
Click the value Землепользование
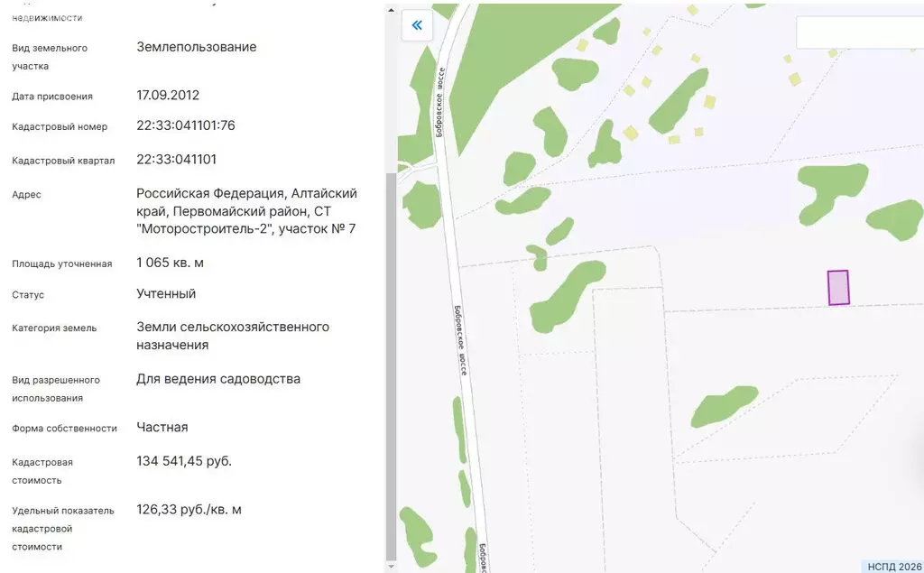pos(196,47)
